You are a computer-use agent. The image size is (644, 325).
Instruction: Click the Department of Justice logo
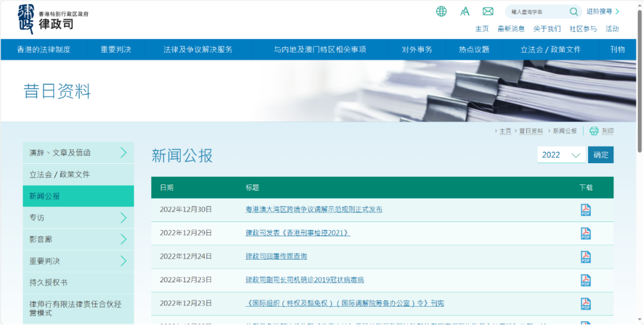click(x=53, y=19)
